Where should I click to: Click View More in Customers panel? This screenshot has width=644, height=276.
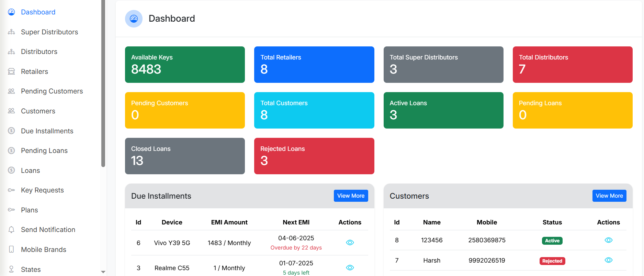(609, 196)
